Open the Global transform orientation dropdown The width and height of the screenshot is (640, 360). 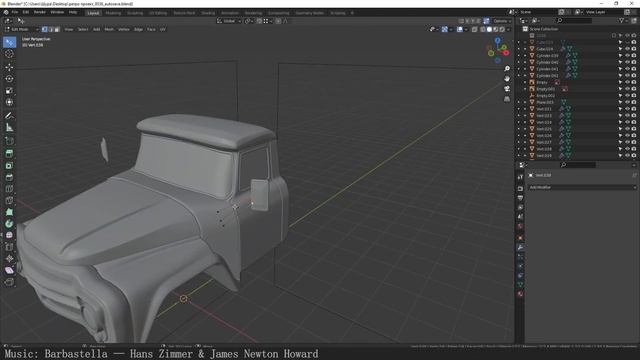click(x=229, y=21)
